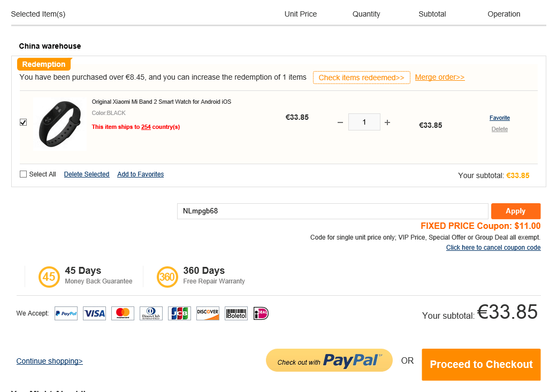Decrease quantity with the minus button
The height and width of the screenshot is (392, 557).
pos(340,122)
